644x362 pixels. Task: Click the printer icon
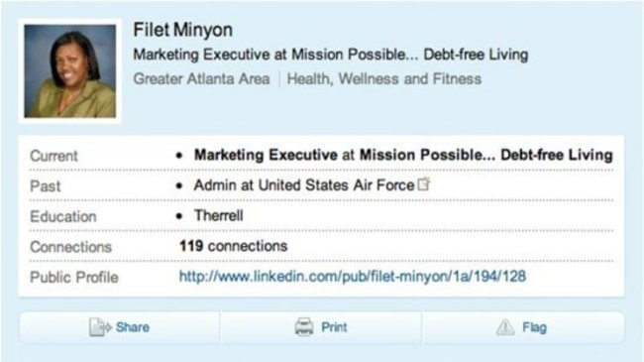[304, 327]
